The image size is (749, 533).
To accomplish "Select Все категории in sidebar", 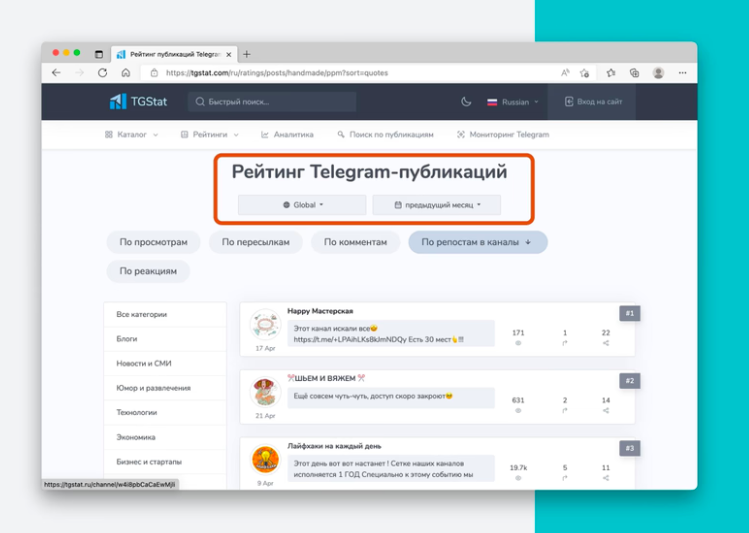I will coord(165,314).
